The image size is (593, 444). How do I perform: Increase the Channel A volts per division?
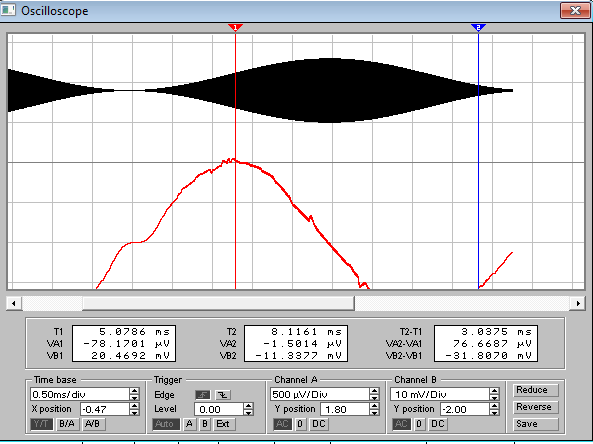point(374,391)
